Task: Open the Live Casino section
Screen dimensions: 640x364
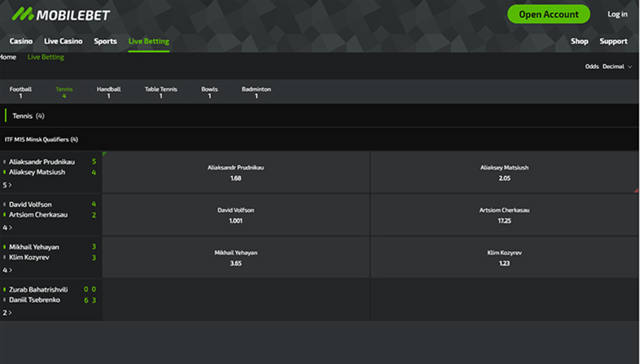Action: (64, 42)
